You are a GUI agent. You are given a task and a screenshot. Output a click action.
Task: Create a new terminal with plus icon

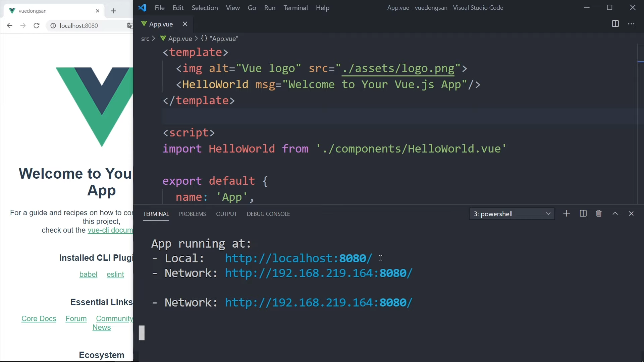pyautogui.click(x=567, y=214)
